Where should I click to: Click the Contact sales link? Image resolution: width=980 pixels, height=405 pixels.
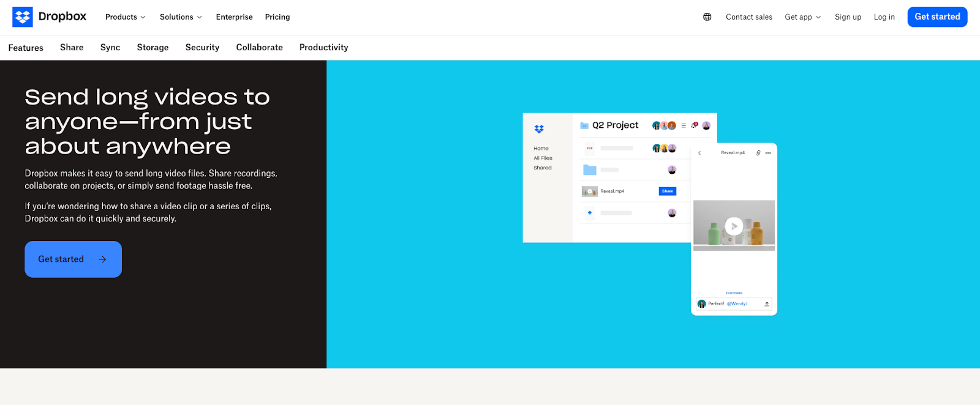[749, 17]
